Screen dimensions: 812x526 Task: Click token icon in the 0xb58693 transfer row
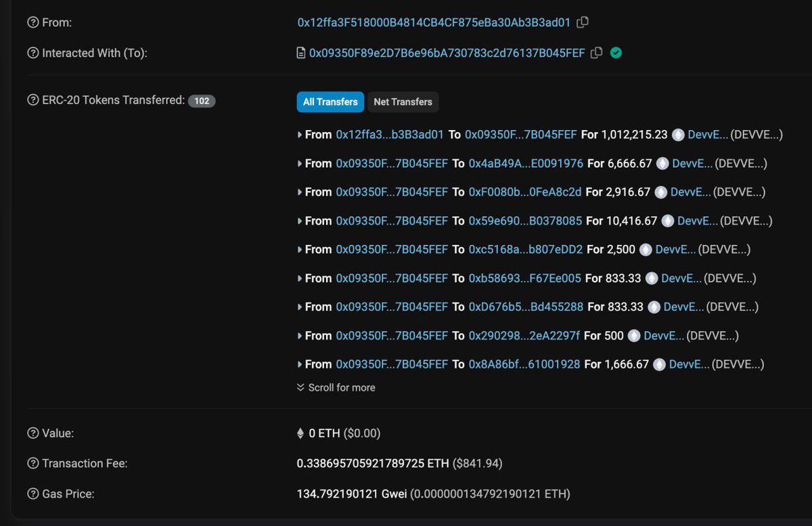652,278
